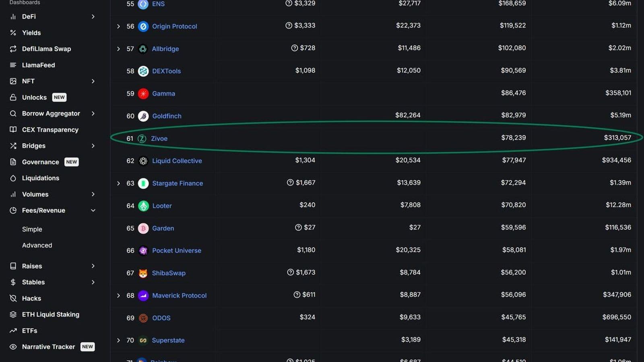The height and width of the screenshot is (362, 644).
Task: Expand the DeFi sidebar section
Action: 93,16
